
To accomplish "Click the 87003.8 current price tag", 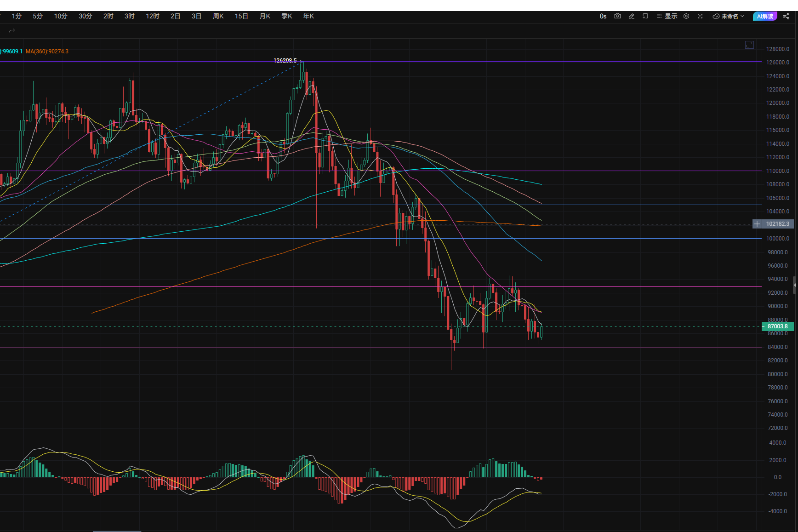I will click(777, 326).
